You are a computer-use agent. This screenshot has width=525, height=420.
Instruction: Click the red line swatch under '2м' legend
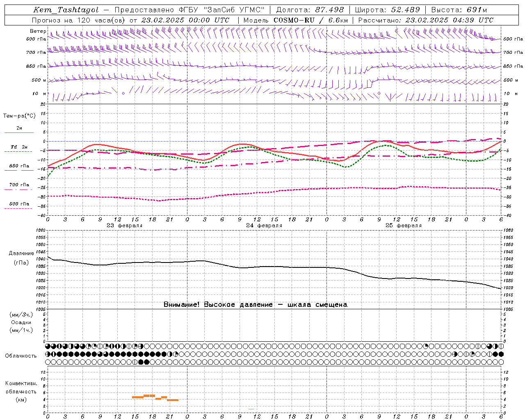click(x=19, y=133)
